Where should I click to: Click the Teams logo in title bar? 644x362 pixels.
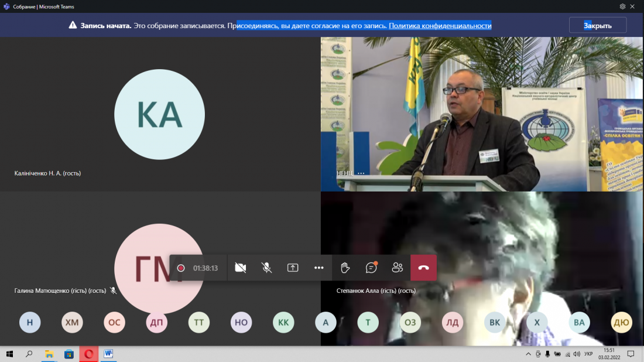[x=6, y=6]
